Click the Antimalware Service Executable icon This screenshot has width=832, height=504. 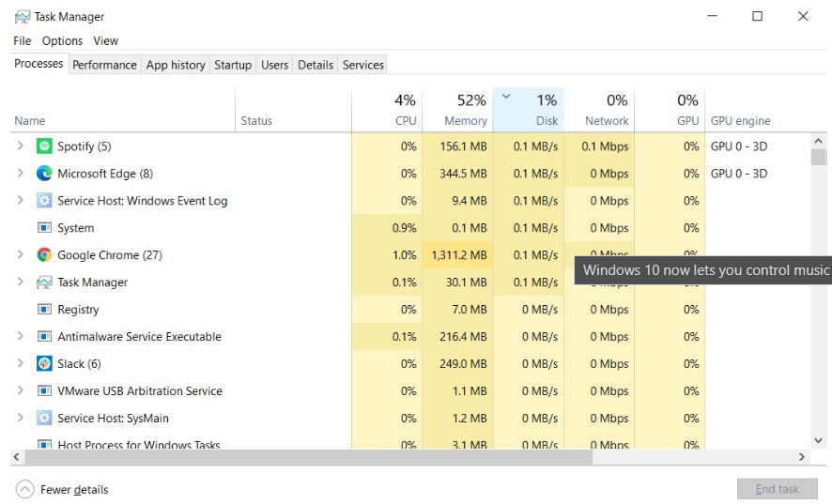point(44,336)
